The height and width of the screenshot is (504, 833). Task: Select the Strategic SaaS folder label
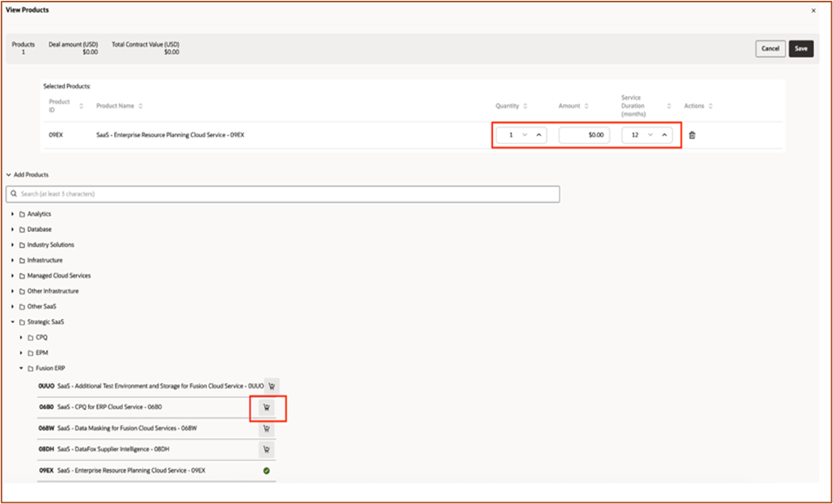point(46,322)
